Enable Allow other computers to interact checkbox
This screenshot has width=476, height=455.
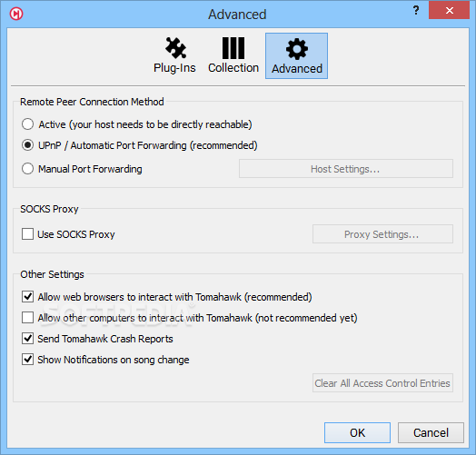click(x=27, y=318)
